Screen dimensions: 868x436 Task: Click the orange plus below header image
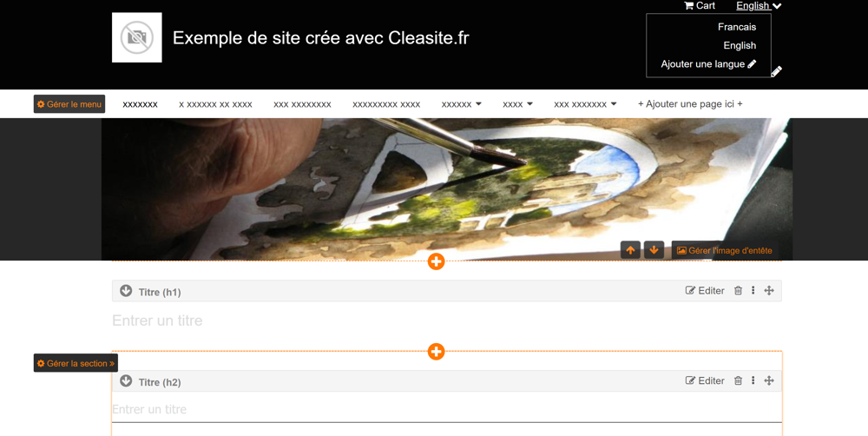pyautogui.click(x=437, y=261)
